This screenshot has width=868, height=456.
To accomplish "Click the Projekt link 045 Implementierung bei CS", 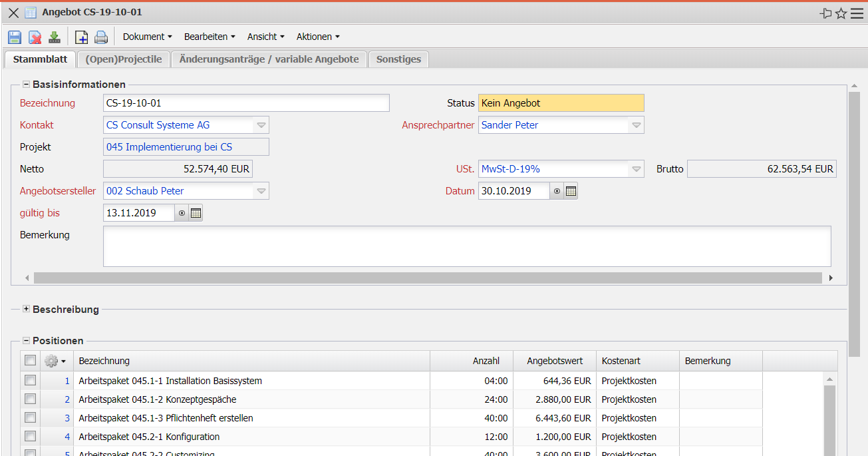I will tap(169, 147).
